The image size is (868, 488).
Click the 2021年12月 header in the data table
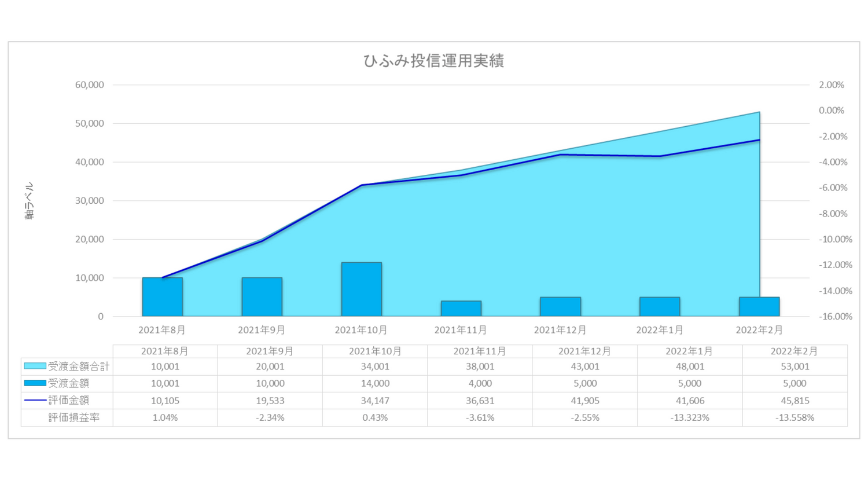584,351
